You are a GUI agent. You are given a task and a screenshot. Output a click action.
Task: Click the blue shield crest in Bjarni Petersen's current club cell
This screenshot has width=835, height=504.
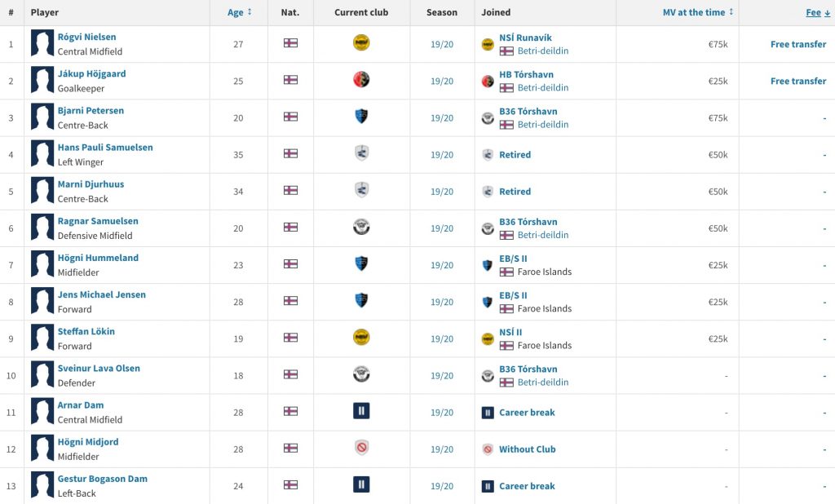(x=361, y=116)
